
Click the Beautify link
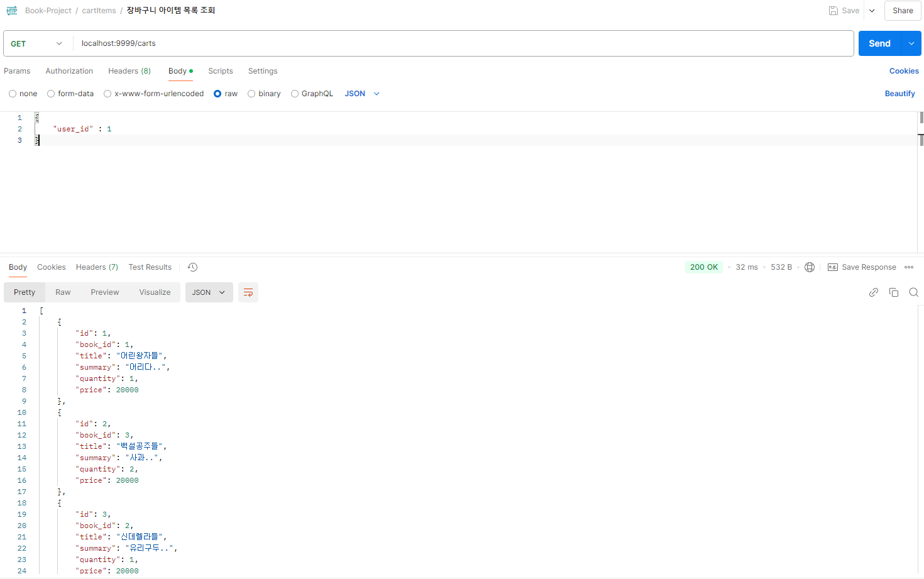[x=900, y=94]
